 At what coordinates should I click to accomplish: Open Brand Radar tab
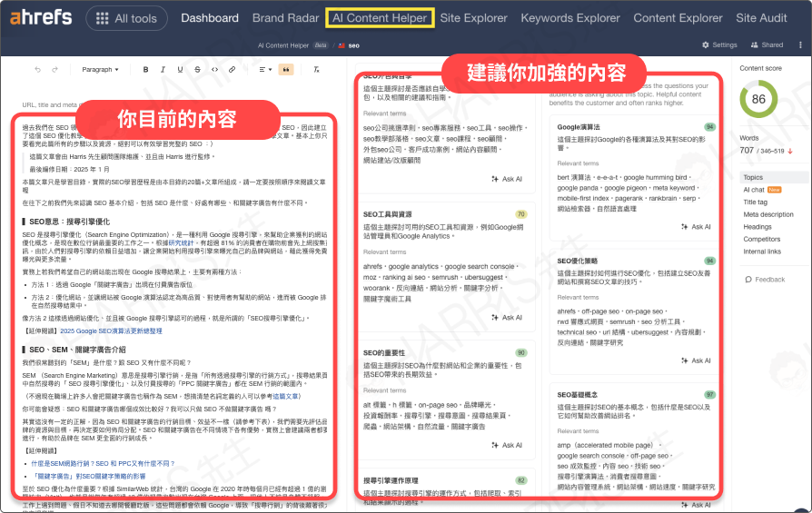click(286, 18)
